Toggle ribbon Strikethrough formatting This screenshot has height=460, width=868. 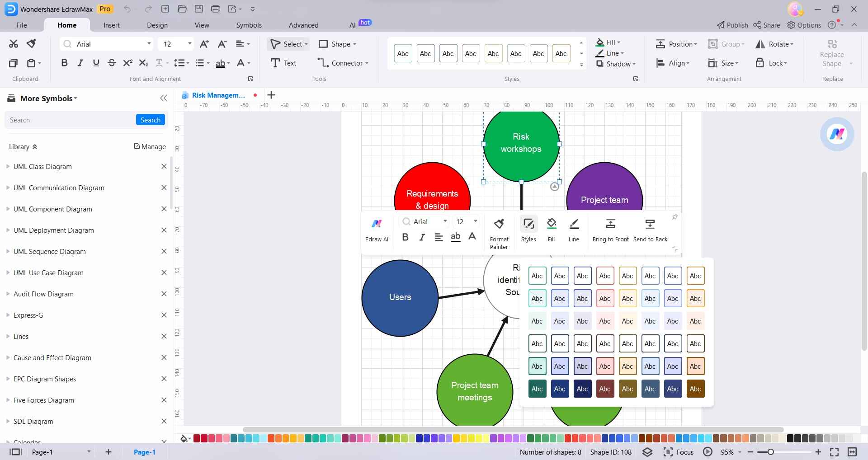pos(112,63)
